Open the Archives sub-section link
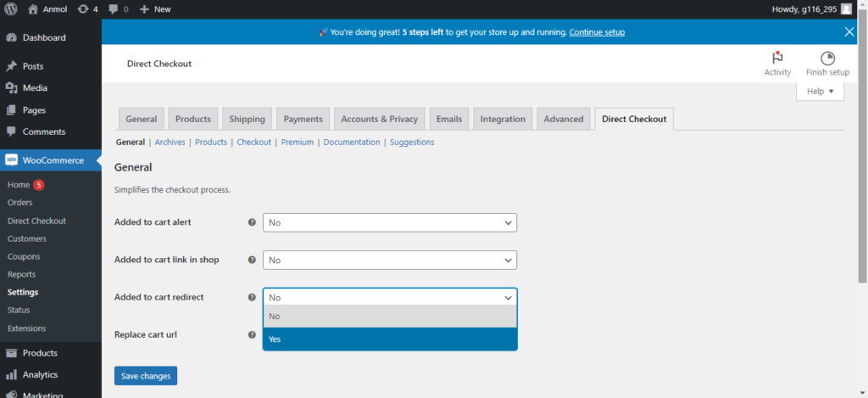Image resolution: width=868 pixels, height=398 pixels. coord(170,142)
